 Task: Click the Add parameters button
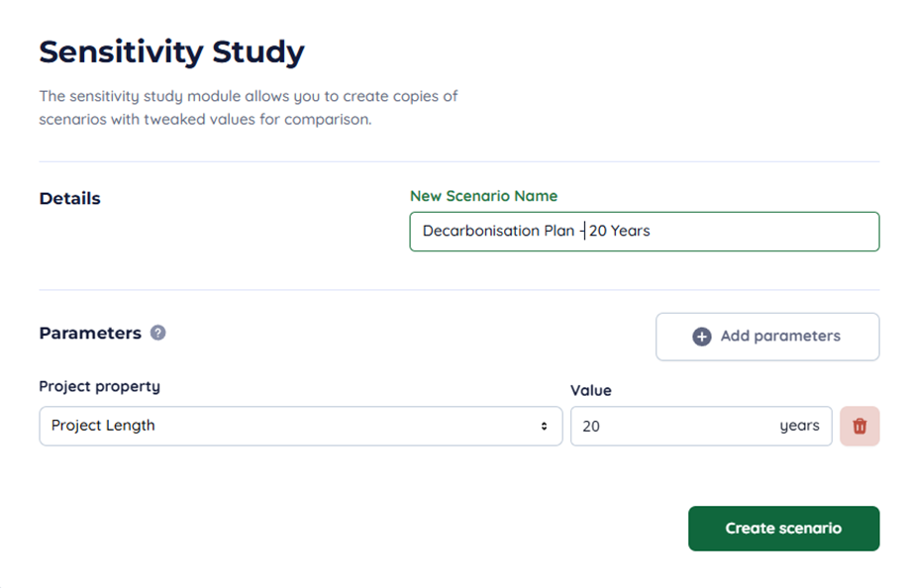[x=767, y=337]
